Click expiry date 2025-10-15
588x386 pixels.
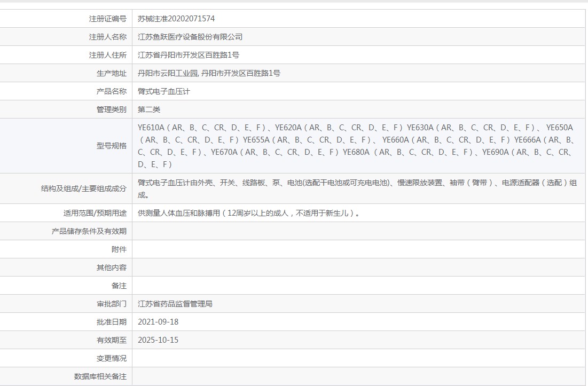158,340
